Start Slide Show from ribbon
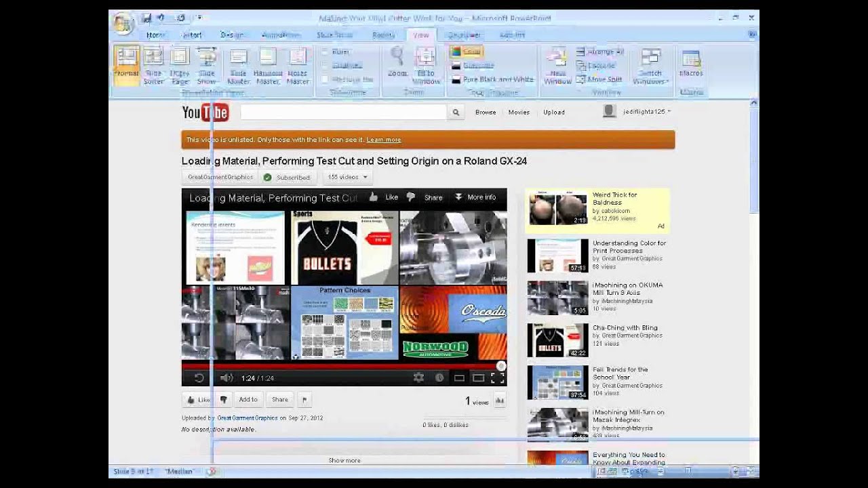 click(206, 65)
